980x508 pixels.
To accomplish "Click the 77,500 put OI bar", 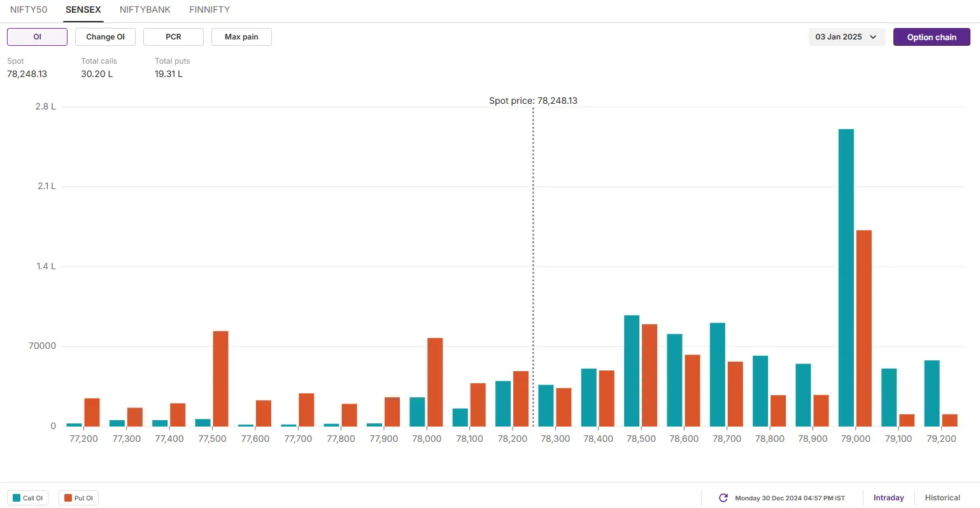I will click(220, 379).
